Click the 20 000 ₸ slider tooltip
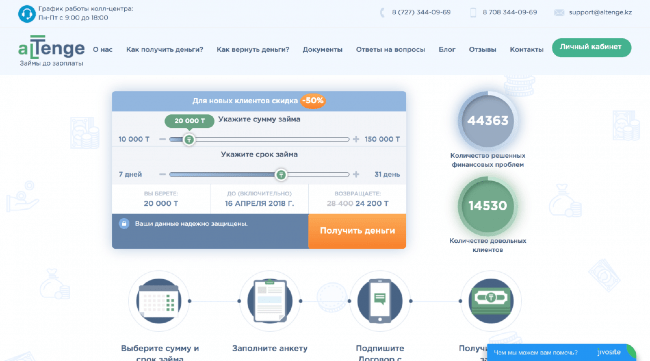Image resolution: width=650 pixels, height=361 pixels. (189, 121)
